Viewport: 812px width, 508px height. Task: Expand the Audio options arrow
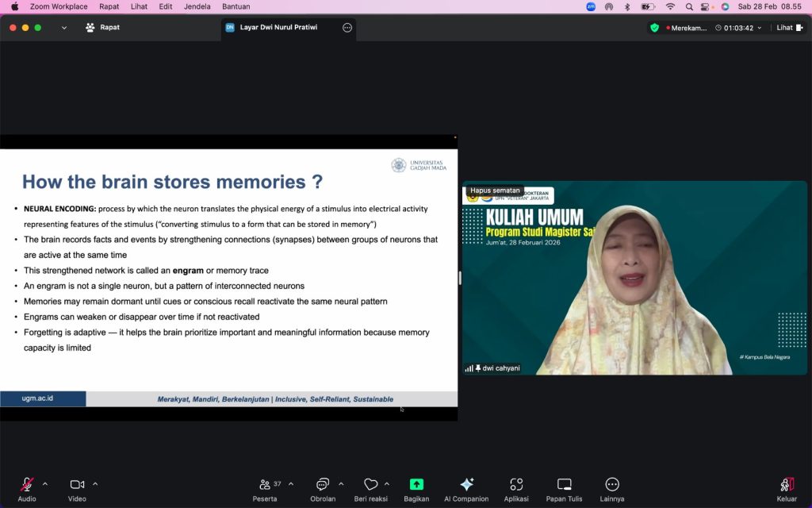pyautogui.click(x=45, y=483)
